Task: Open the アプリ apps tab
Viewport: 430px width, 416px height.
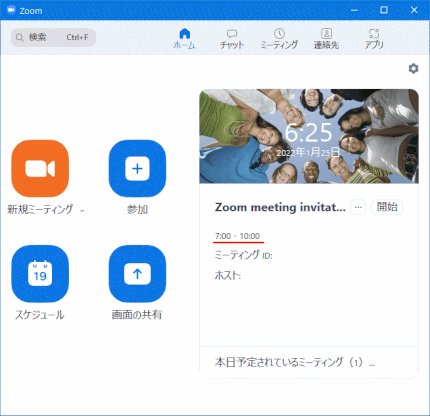Action: [374, 39]
